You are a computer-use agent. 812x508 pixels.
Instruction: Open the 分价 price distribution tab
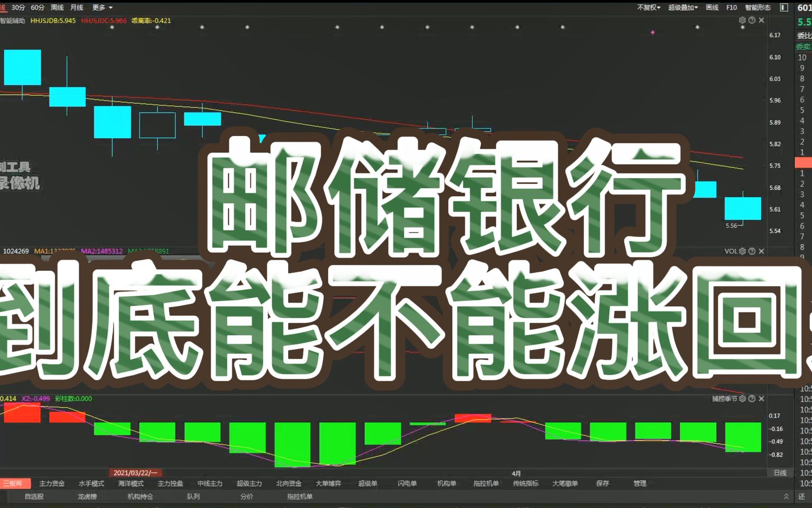pyautogui.click(x=247, y=496)
